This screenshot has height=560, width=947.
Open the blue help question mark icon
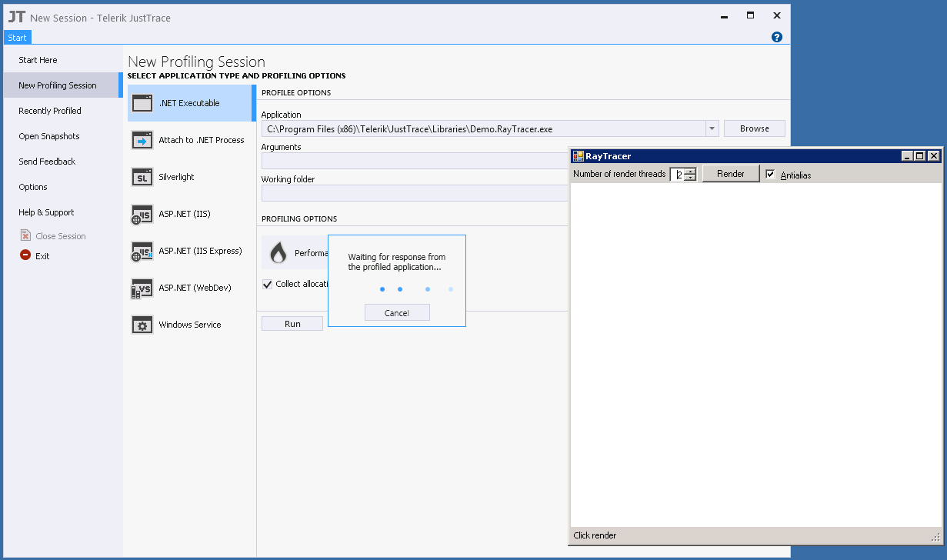point(776,37)
